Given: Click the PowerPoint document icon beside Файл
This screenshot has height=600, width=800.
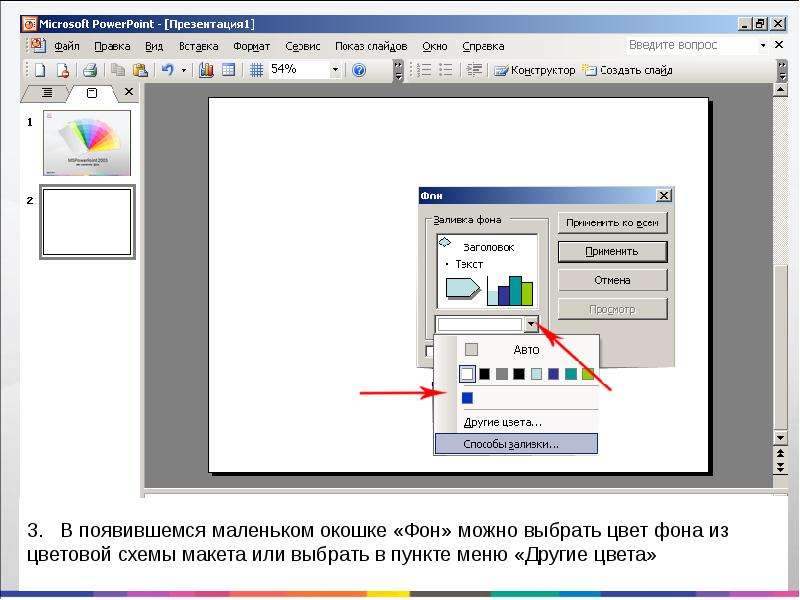Looking at the screenshot, I should pos(37,45).
